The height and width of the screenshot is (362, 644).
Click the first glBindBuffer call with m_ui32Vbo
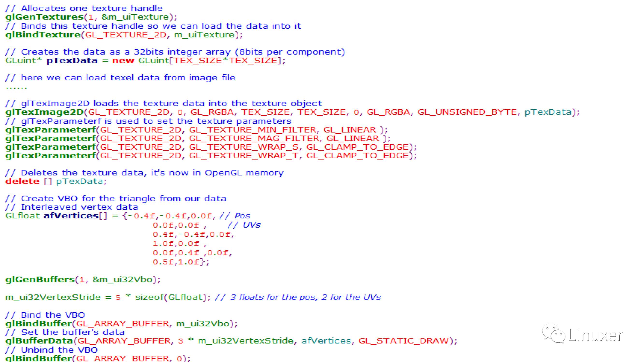(x=121, y=324)
